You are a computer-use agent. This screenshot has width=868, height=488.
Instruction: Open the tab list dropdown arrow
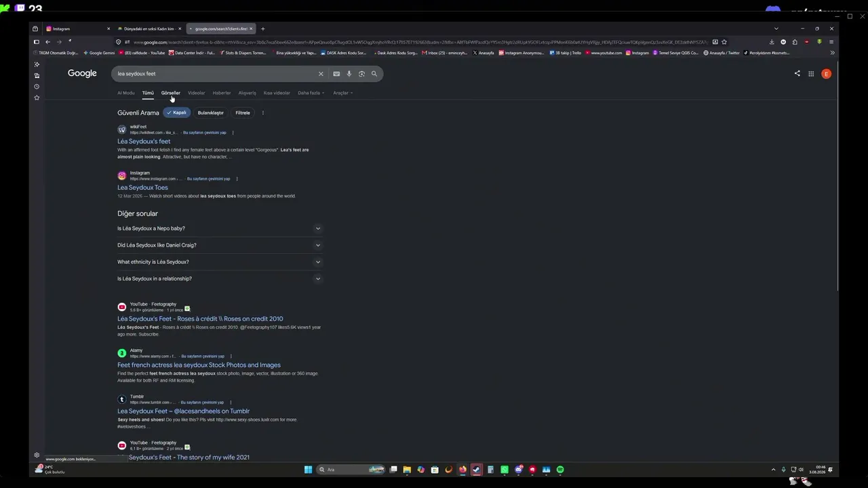776,29
